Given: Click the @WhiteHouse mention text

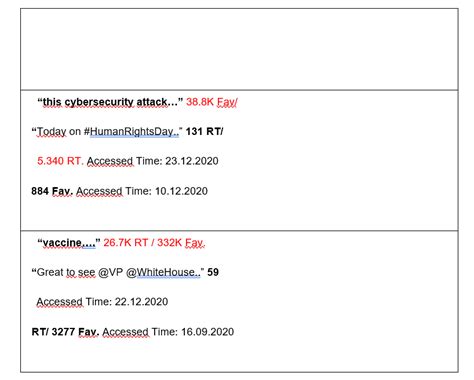Looking at the screenshot, I should (x=163, y=272).
